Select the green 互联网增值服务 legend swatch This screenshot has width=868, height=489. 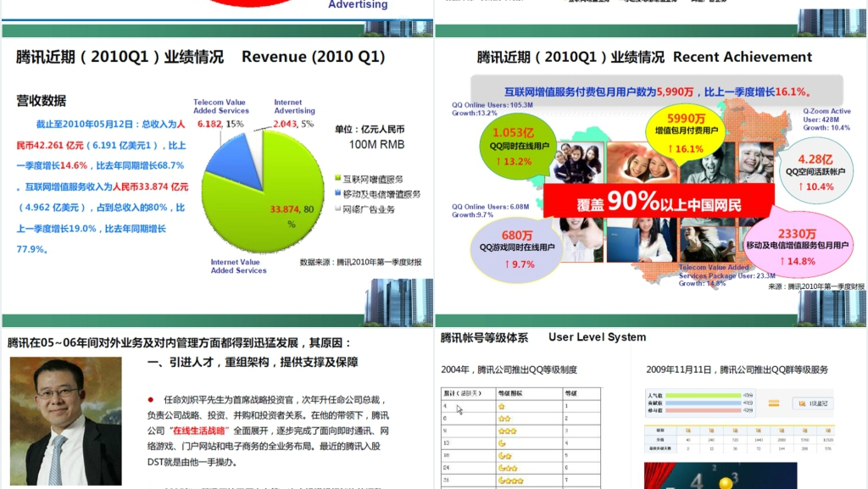(337, 178)
